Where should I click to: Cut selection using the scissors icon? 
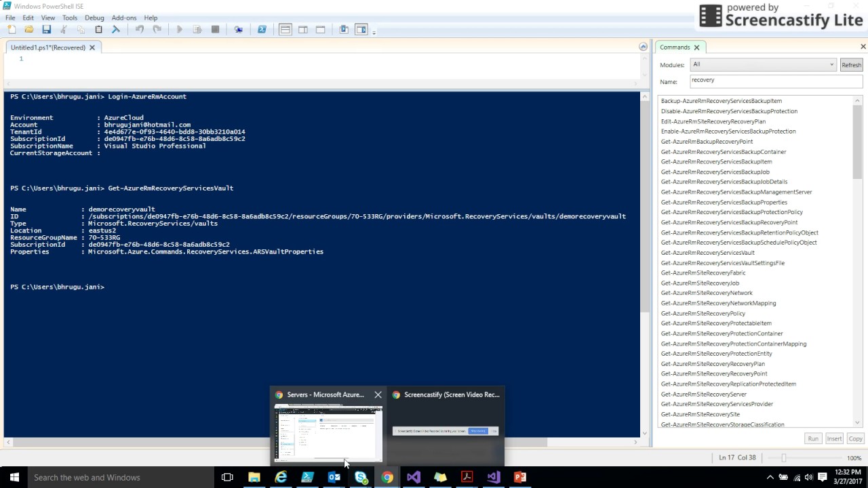[x=64, y=29]
